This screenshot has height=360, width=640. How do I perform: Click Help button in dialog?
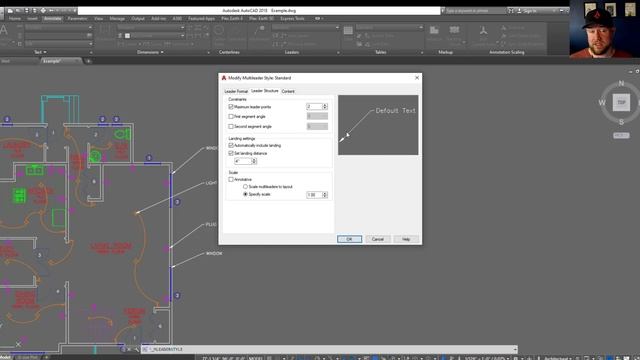[x=406, y=239]
